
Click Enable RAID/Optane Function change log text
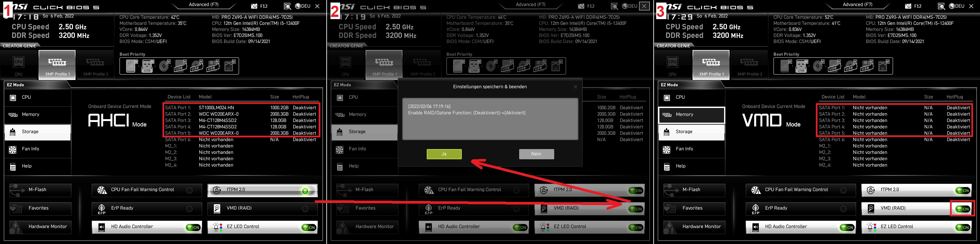click(x=467, y=113)
